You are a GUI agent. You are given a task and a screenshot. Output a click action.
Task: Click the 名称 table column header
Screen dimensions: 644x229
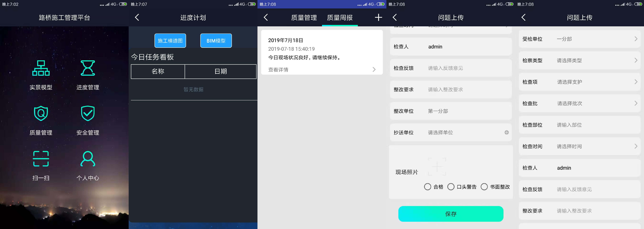point(158,72)
